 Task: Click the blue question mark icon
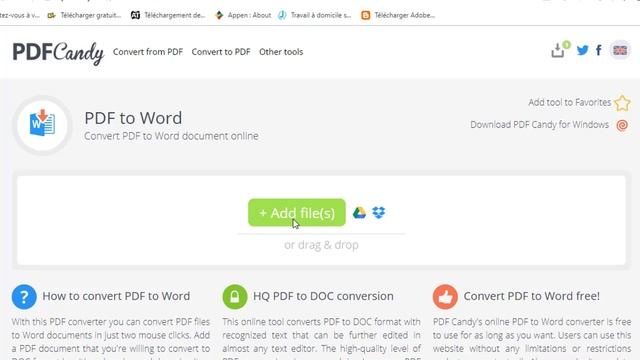click(x=24, y=297)
